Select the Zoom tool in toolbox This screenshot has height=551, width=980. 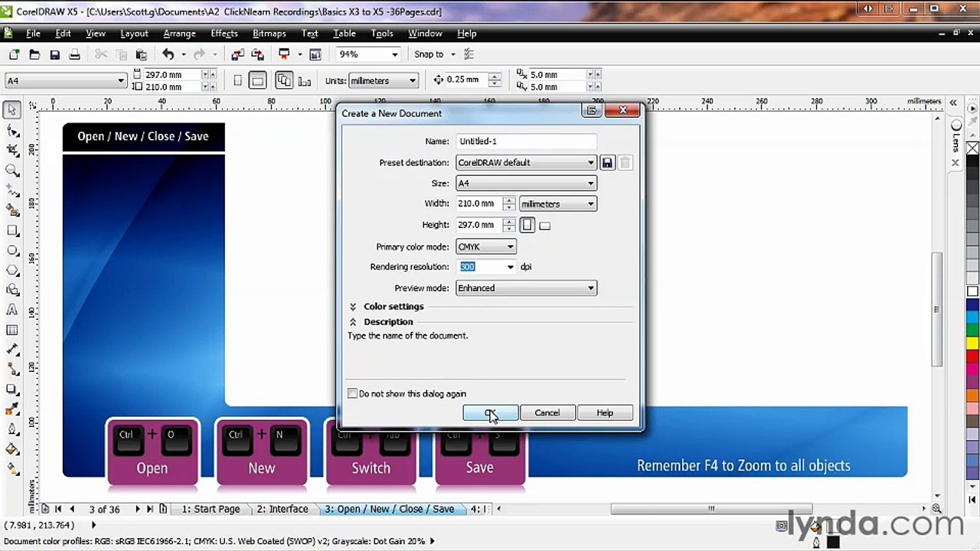tap(11, 171)
